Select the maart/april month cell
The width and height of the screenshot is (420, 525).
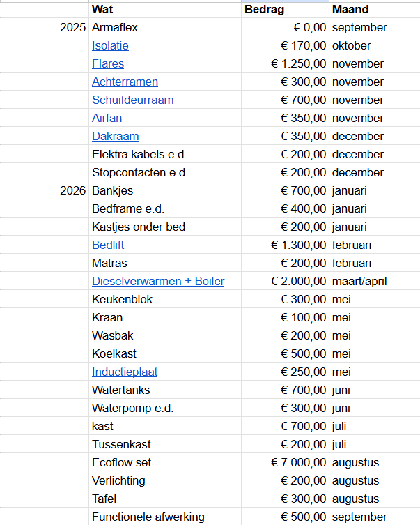click(373, 282)
